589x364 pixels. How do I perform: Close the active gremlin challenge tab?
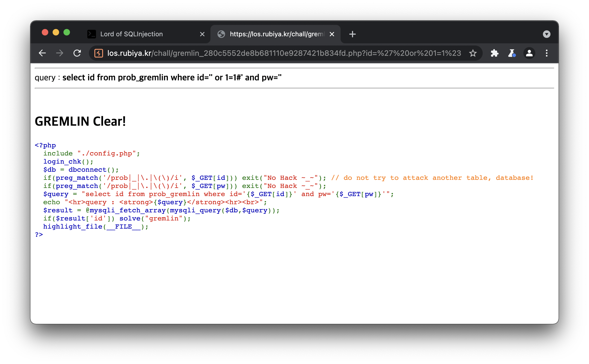point(332,34)
